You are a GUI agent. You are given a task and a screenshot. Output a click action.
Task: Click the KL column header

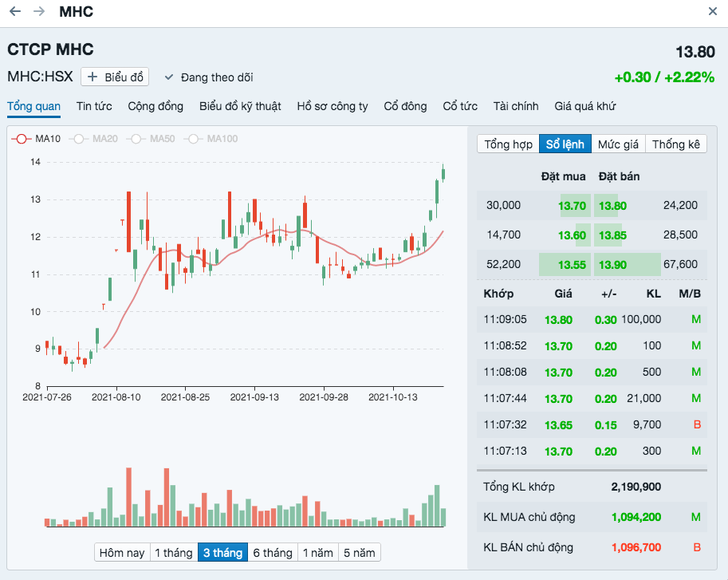[x=654, y=294]
